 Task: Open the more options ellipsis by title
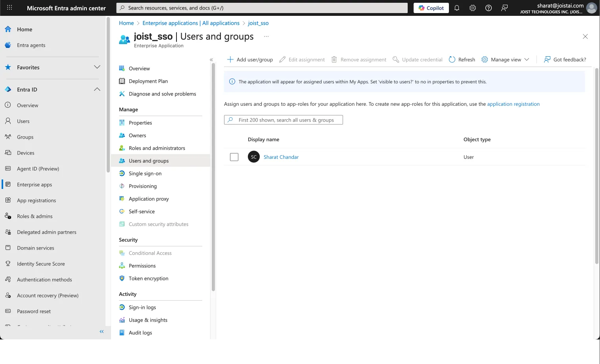point(266,36)
